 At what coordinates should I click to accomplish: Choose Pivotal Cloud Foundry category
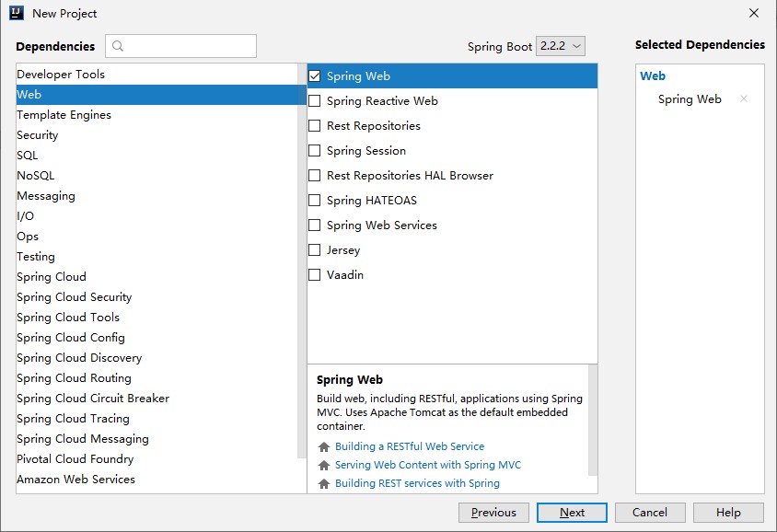(157, 459)
